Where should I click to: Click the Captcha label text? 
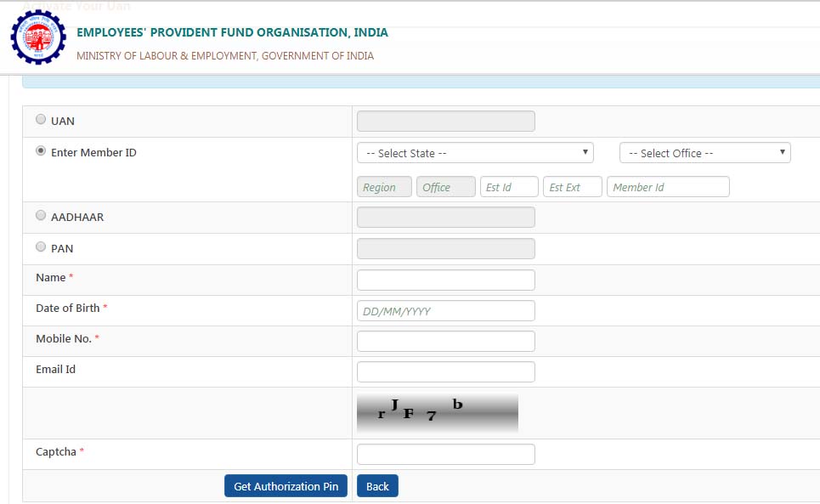[56, 451]
